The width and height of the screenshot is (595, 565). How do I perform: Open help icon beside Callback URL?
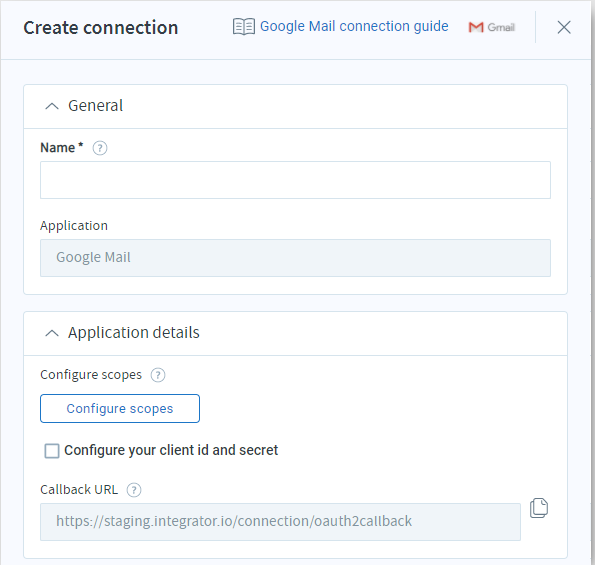pyautogui.click(x=134, y=490)
